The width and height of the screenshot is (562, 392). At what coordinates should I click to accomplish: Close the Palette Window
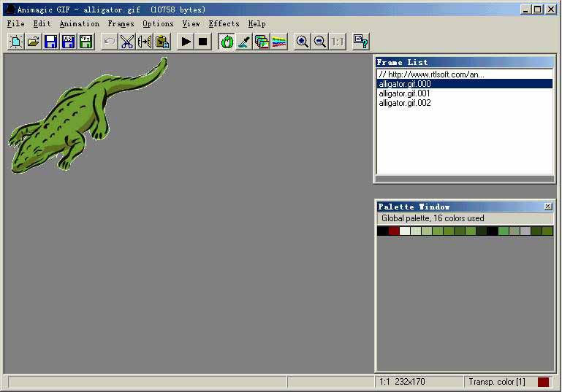547,207
